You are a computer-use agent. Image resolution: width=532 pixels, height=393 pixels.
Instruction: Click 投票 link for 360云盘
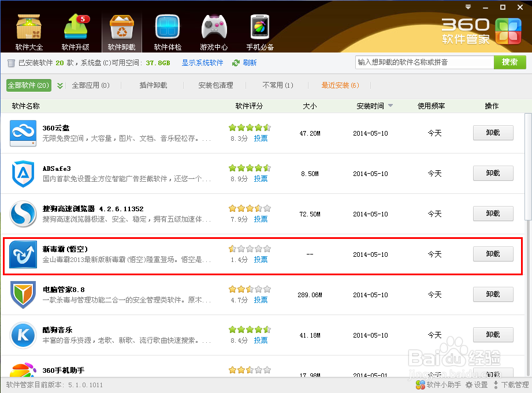[261, 139]
